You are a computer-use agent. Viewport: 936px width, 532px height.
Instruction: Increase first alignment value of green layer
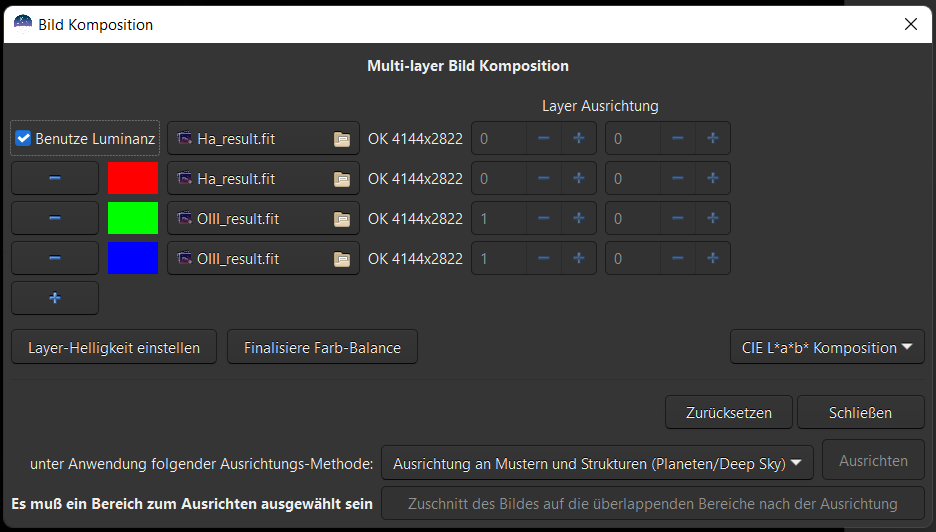(x=578, y=219)
